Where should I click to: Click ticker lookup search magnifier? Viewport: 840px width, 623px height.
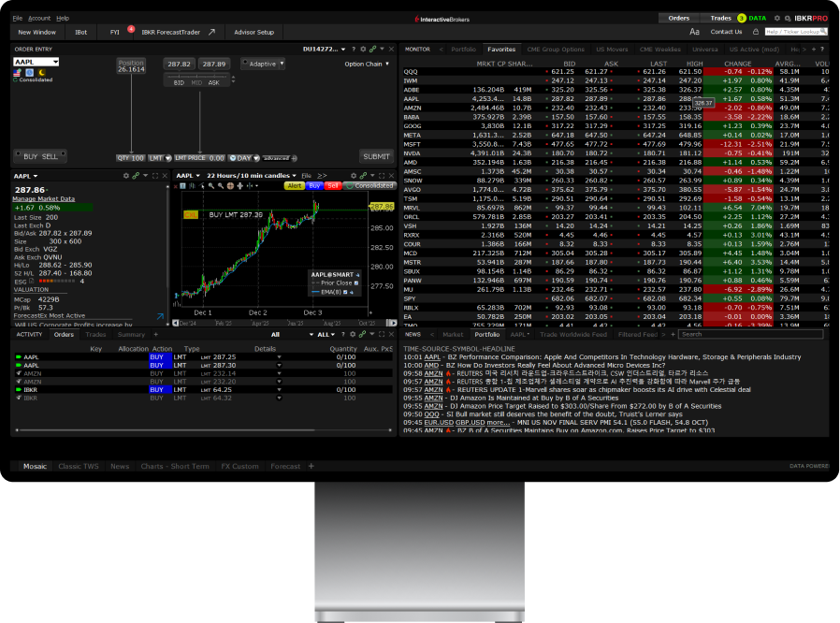pos(823,32)
